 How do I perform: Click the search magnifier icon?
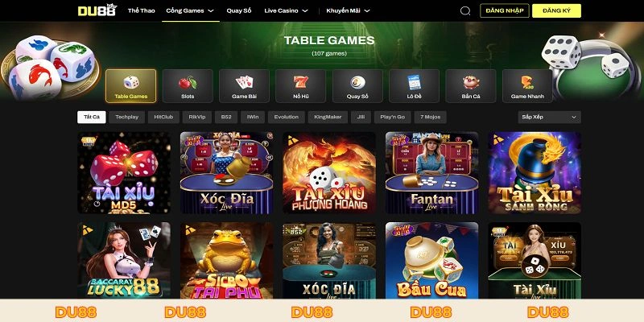click(x=465, y=10)
